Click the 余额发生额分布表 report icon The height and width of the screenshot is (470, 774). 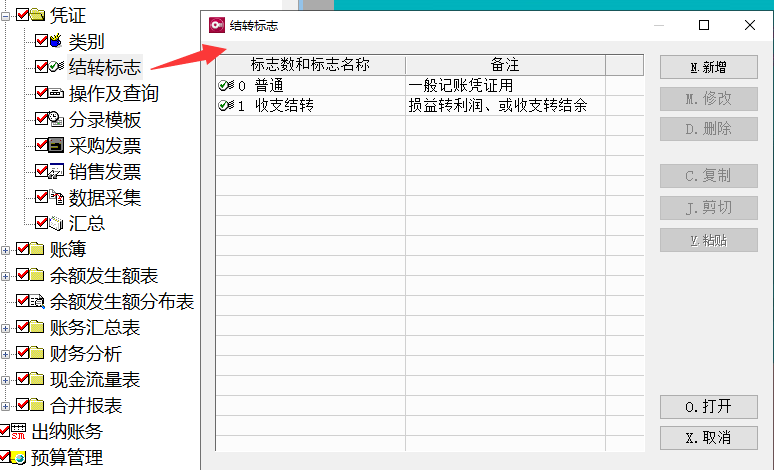[37, 301]
